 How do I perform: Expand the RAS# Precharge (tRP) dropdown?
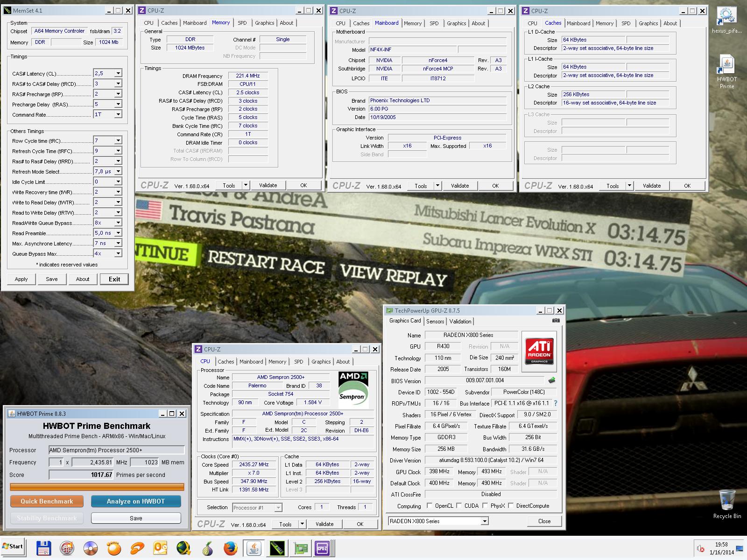pos(118,94)
